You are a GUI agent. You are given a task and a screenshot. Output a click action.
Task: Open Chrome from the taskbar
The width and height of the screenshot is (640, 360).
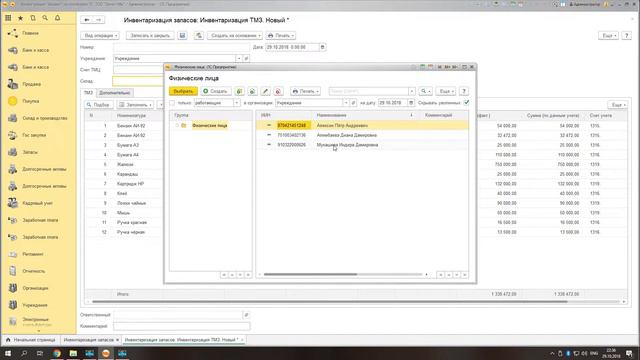(x=57, y=353)
